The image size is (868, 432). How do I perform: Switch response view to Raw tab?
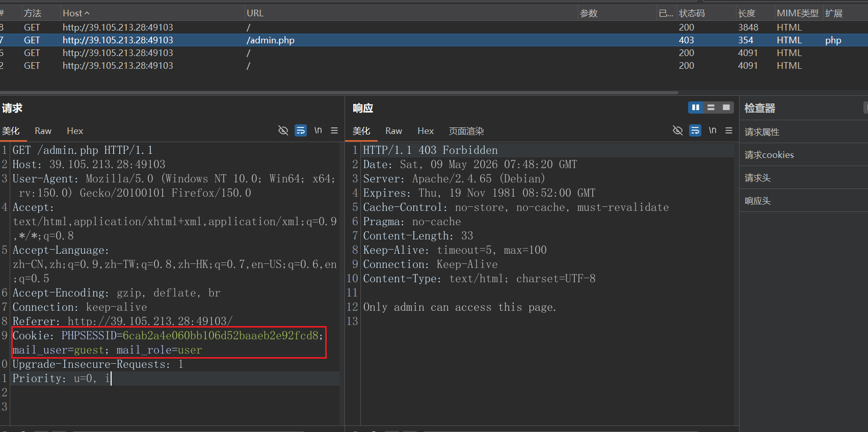click(x=393, y=131)
